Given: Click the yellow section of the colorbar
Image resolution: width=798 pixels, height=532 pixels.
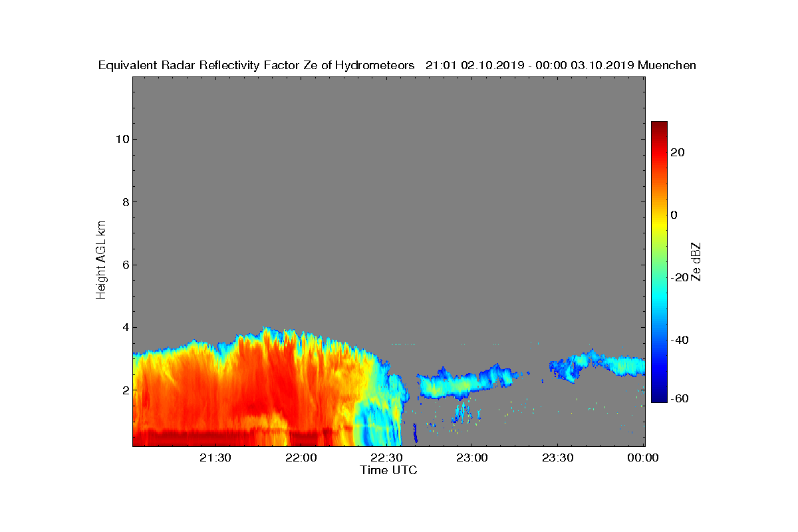Looking at the screenshot, I should pos(659,223).
